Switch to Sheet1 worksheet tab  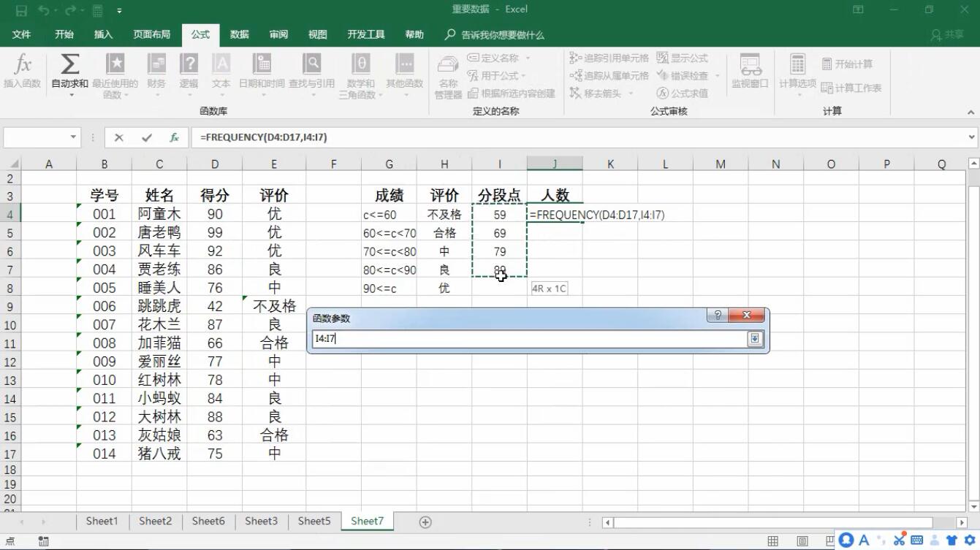pyautogui.click(x=102, y=521)
